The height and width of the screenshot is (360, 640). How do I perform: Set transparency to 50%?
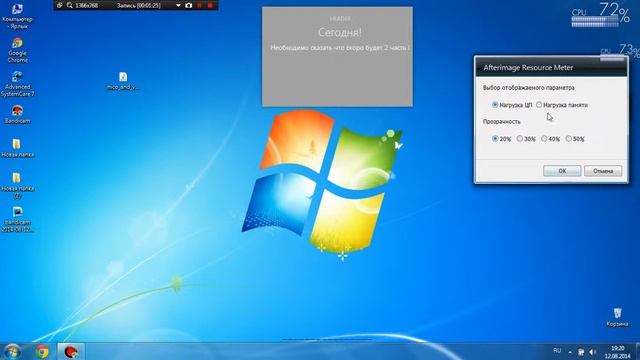569,139
